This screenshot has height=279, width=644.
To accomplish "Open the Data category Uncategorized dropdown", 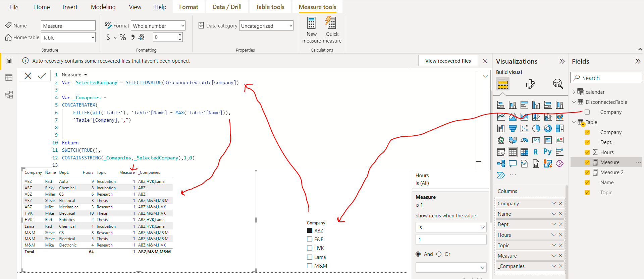I will 266,26.
